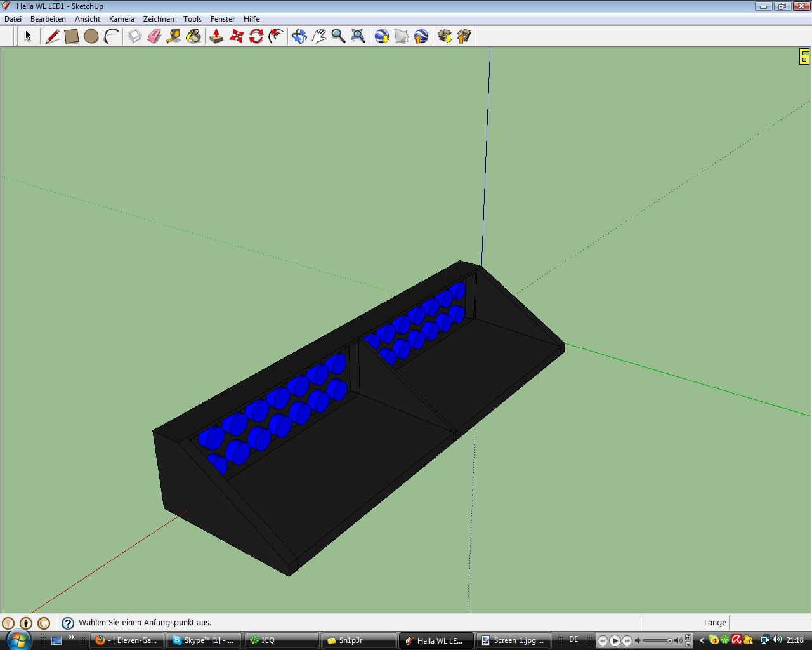Click the Zoom Extents icon
This screenshot has height=650, width=812.
pyautogui.click(x=358, y=36)
